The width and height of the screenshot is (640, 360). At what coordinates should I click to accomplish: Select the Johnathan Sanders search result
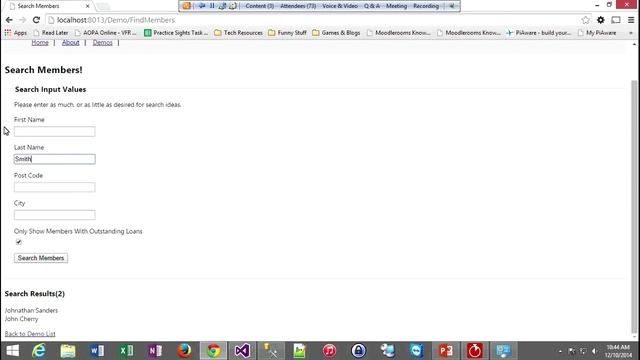pyautogui.click(x=31, y=311)
